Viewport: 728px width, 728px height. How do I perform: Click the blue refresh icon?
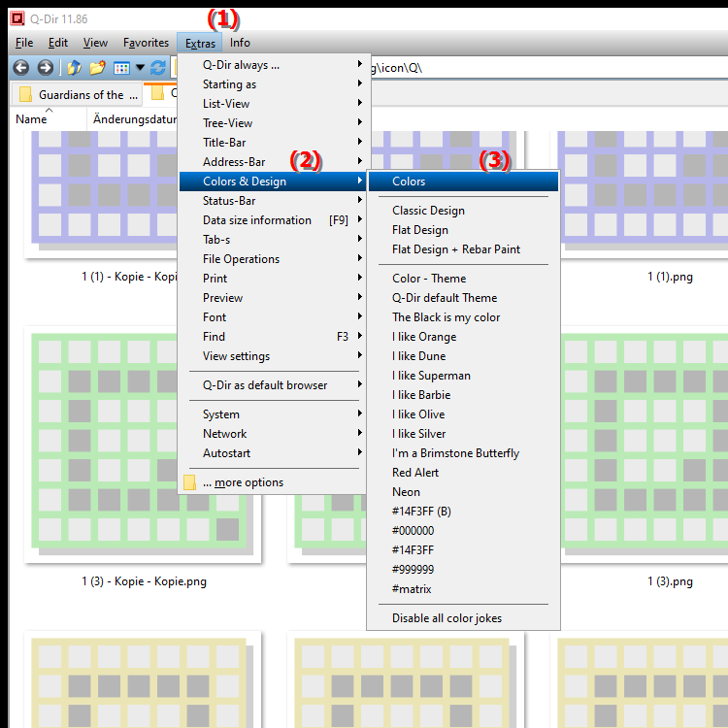(157, 68)
